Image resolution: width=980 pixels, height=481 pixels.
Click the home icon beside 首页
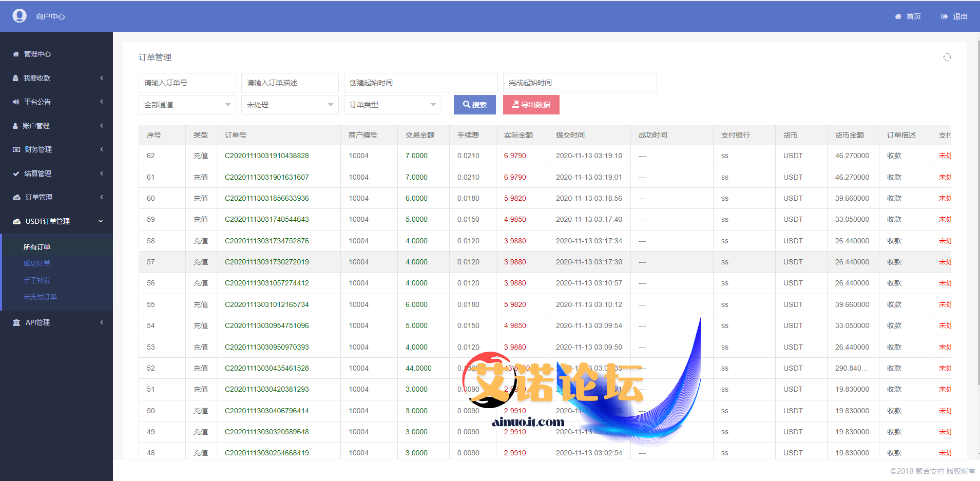pyautogui.click(x=898, y=16)
